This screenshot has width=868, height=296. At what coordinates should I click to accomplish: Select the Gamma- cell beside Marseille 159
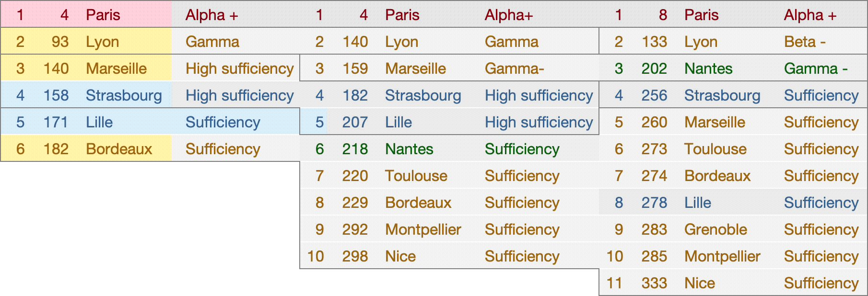coord(514,68)
